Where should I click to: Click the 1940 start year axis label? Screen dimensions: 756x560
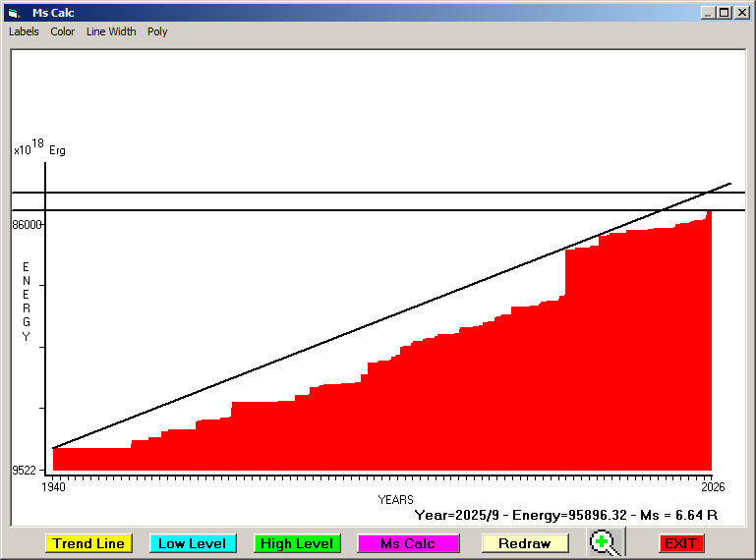[x=53, y=486]
